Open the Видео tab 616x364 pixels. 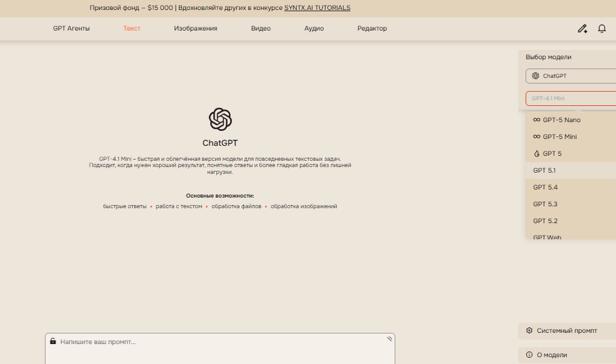[261, 28]
